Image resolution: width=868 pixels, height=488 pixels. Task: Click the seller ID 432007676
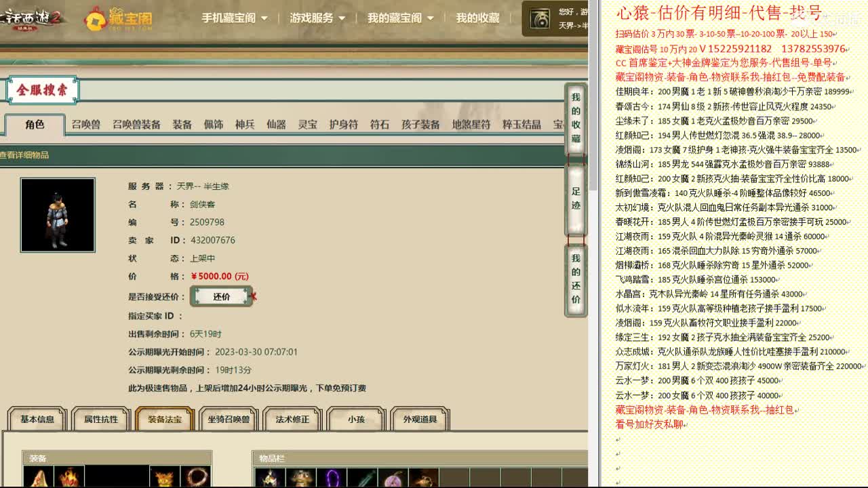213,240
